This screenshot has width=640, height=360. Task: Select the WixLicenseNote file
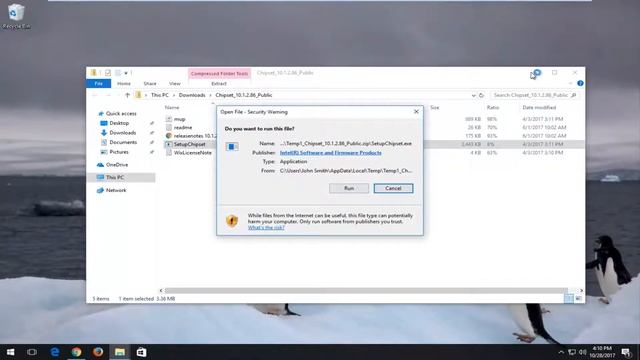click(193, 153)
